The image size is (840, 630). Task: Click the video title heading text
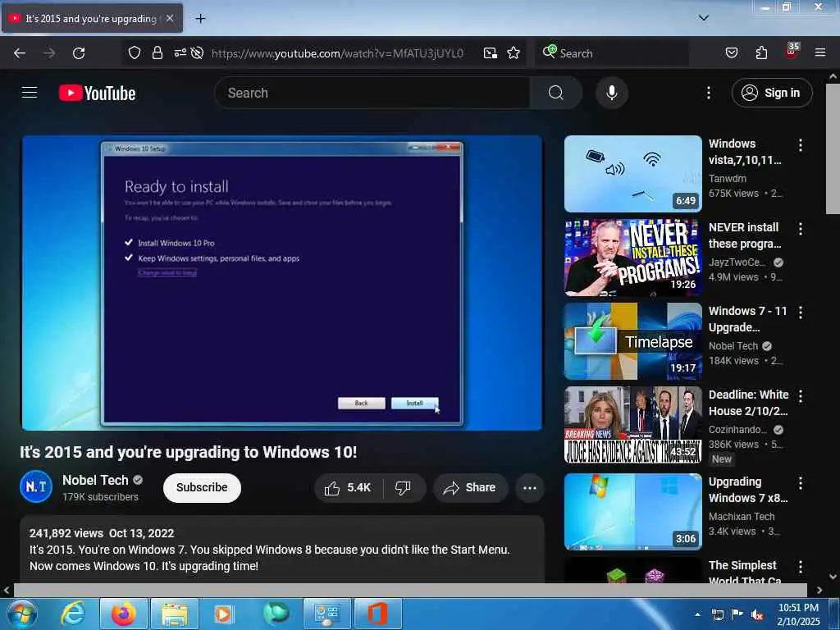click(189, 452)
